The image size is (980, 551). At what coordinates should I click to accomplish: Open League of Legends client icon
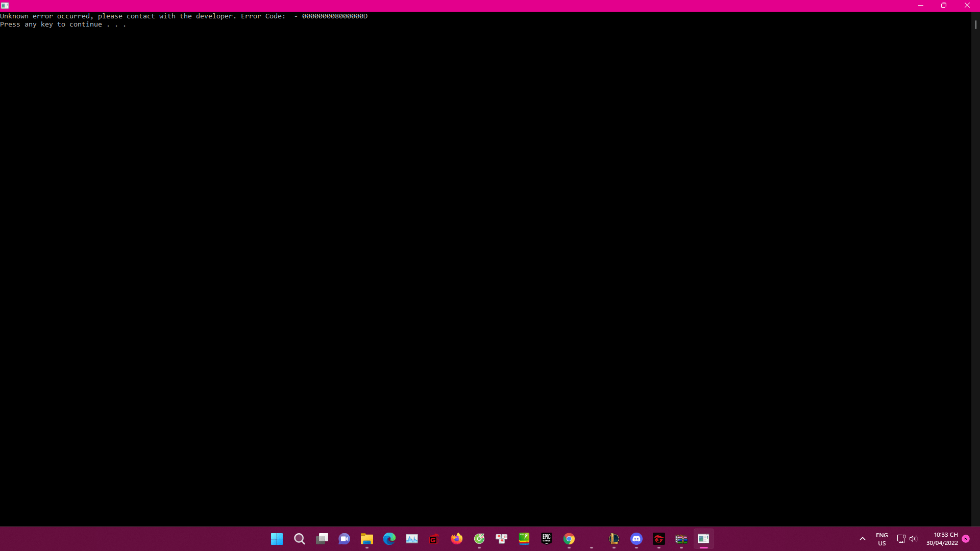pyautogui.click(x=614, y=539)
